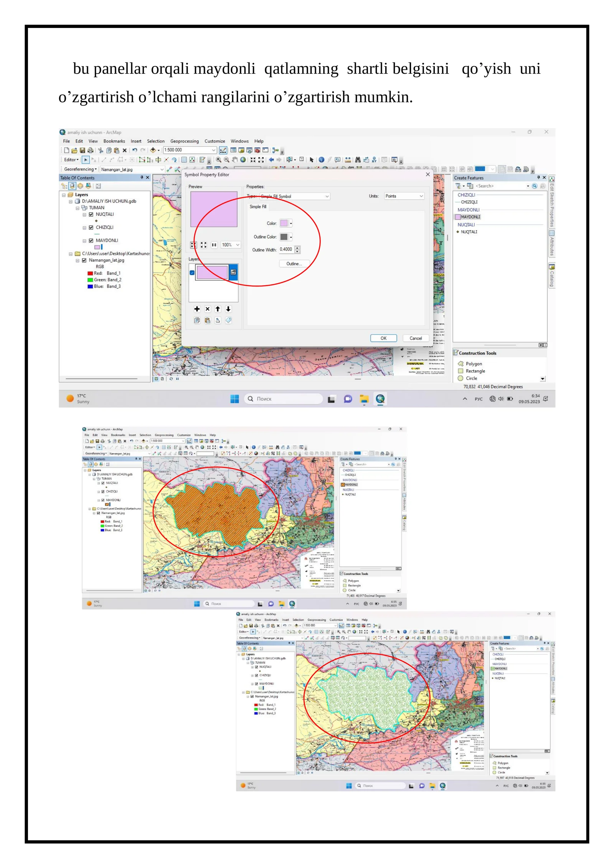Click the lock icon beside the pink symbol layer
The image size is (614, 868).
(233, 272)
